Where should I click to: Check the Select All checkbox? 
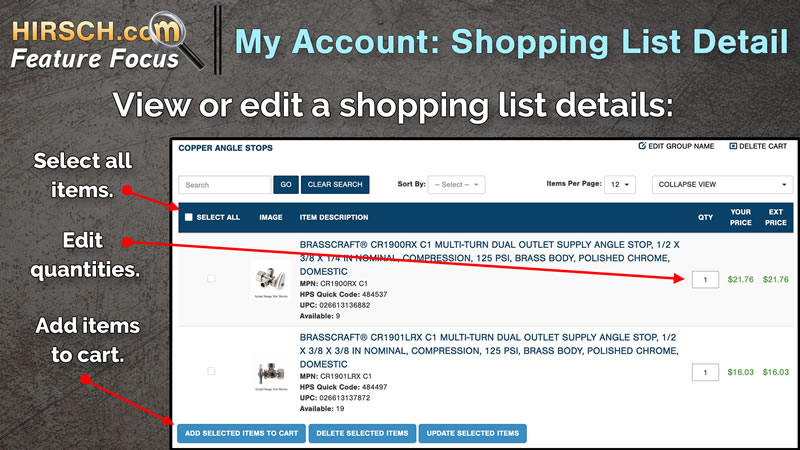click(x=189, y=217)
